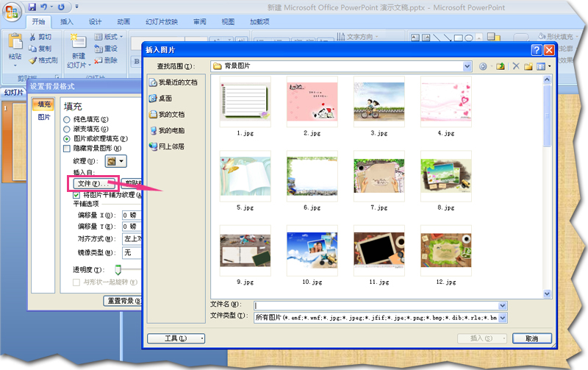
Task: Open the Look in folder dropdown
Action: click(x=467, y=66)
